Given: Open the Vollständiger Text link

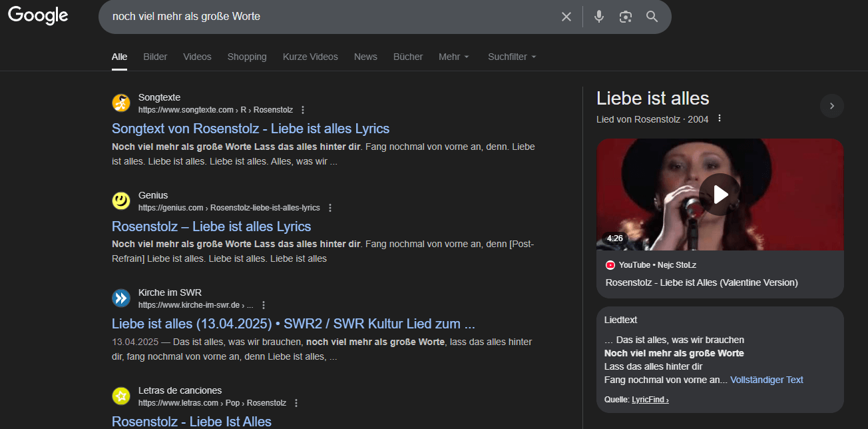Looking at the screenshot, I should coord(767,380).
